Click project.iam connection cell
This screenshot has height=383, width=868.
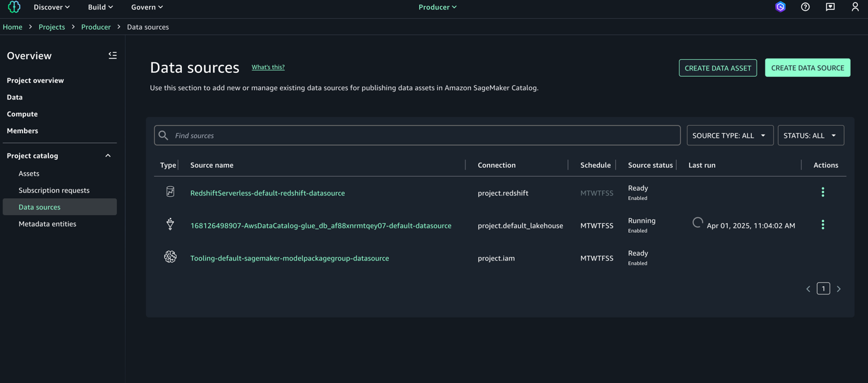(x=496, y=258)
